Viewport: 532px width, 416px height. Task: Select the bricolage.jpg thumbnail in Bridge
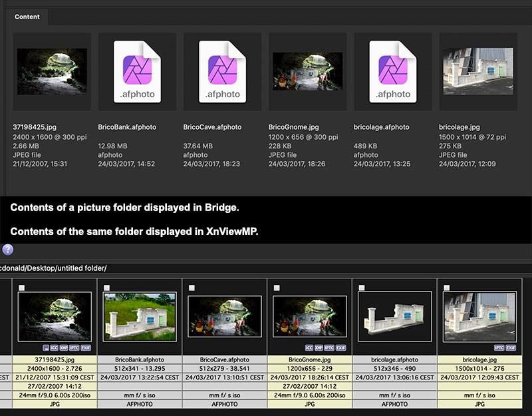[x=478, y=71]
